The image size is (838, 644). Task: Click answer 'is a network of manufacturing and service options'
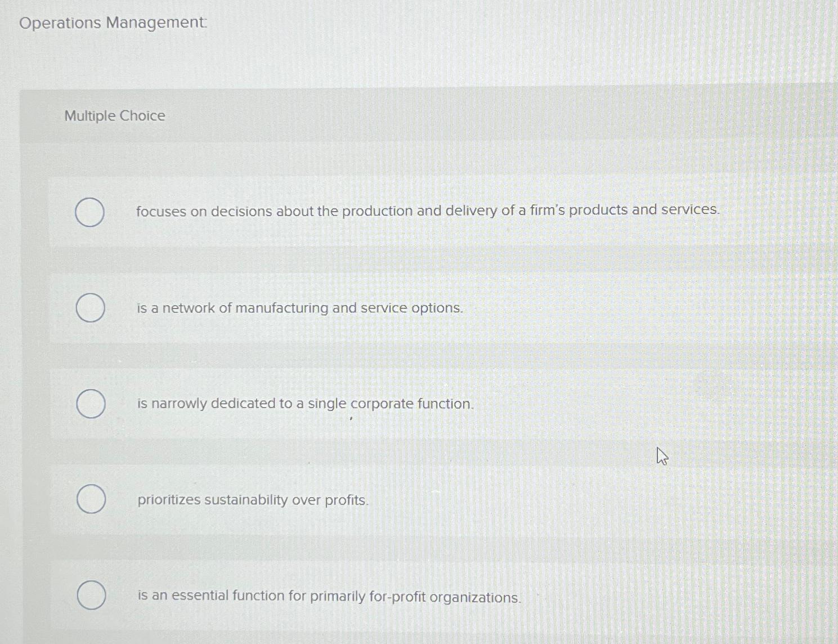click(299, 308)
